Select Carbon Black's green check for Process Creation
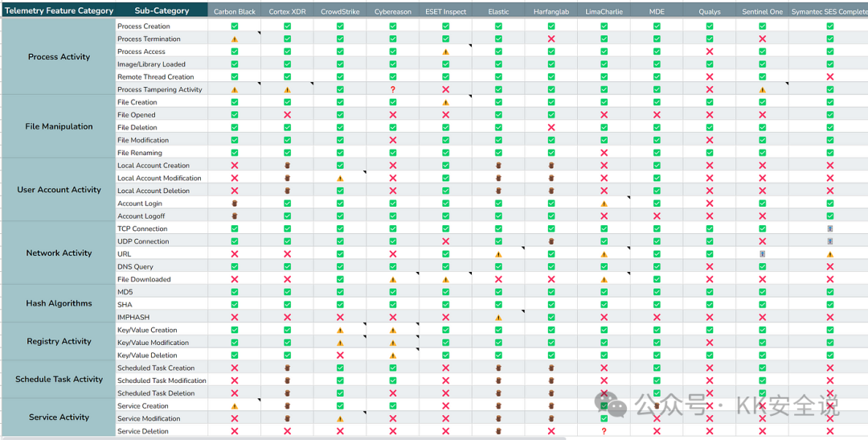Viewport: 868px width, 440px height. click(235, 26)
